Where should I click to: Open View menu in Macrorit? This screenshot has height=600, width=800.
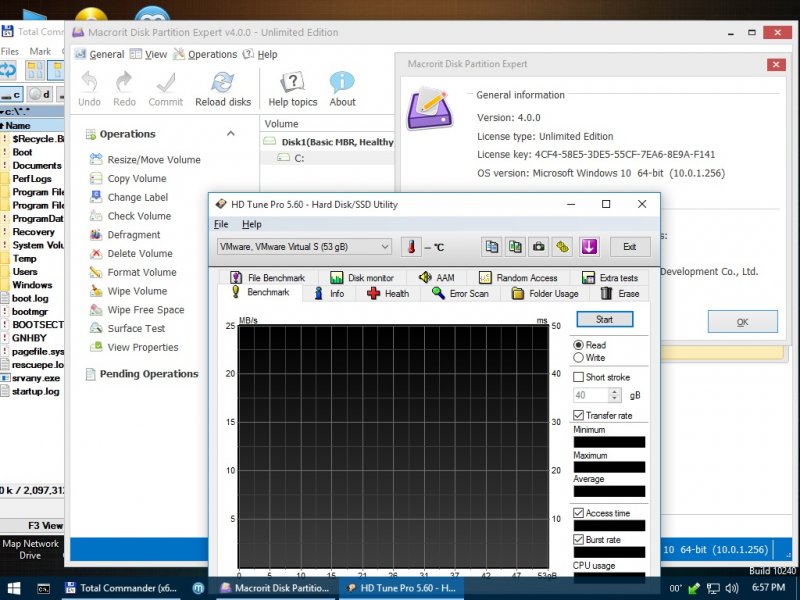[148, 54]
